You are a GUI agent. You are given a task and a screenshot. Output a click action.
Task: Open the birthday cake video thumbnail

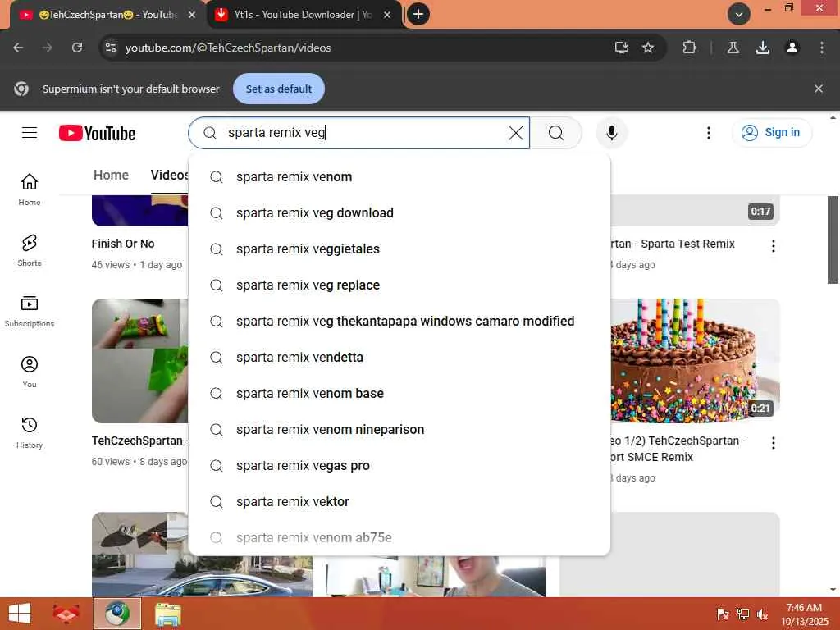[695, 361]
